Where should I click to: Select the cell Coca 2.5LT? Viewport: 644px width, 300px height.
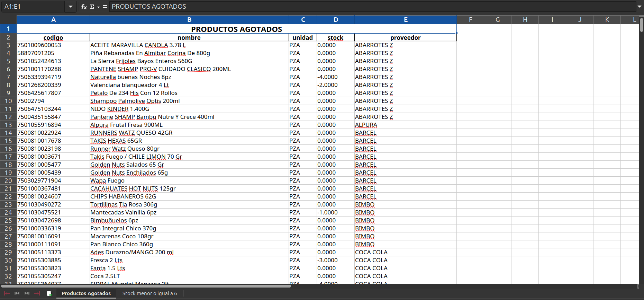pyautogui.click(x=189, y=276)
